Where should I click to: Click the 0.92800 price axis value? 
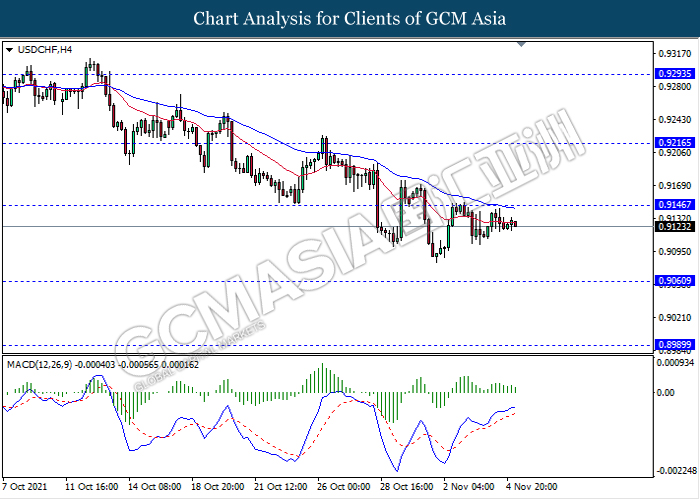click(675, 86)
